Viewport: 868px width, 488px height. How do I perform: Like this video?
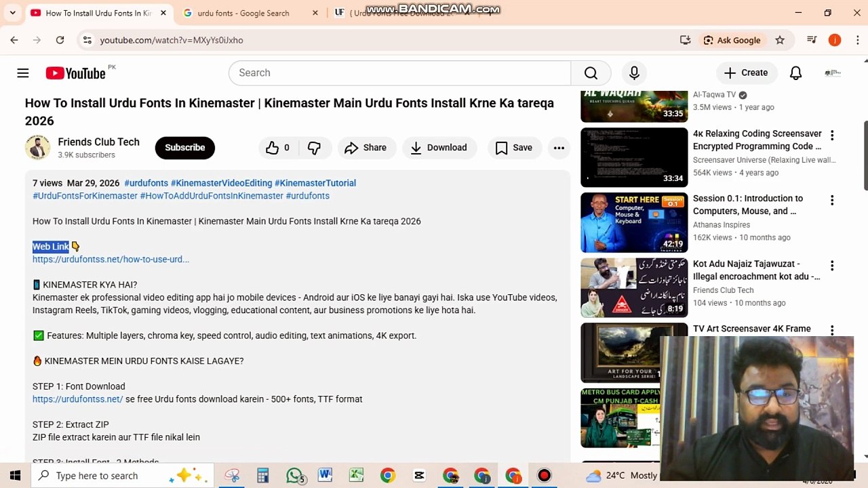pyautogui.click(x=278, y=147)
